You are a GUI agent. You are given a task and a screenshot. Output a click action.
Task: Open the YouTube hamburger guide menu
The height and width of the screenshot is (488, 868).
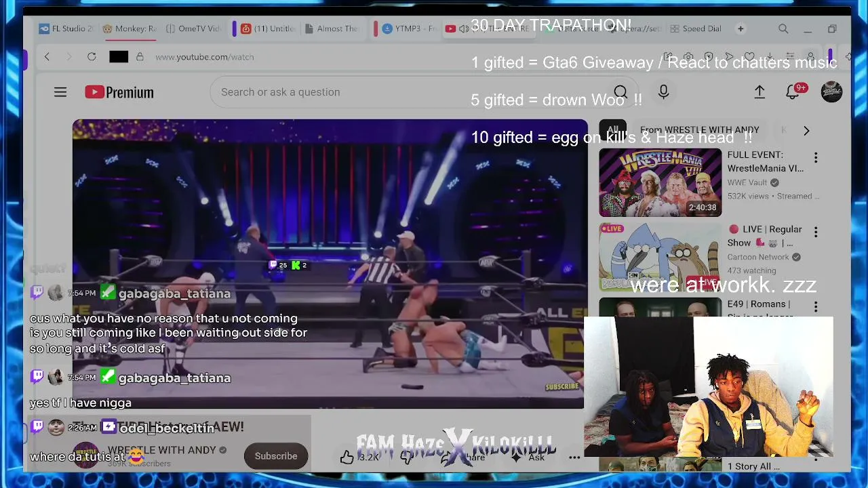coord(60,92)
